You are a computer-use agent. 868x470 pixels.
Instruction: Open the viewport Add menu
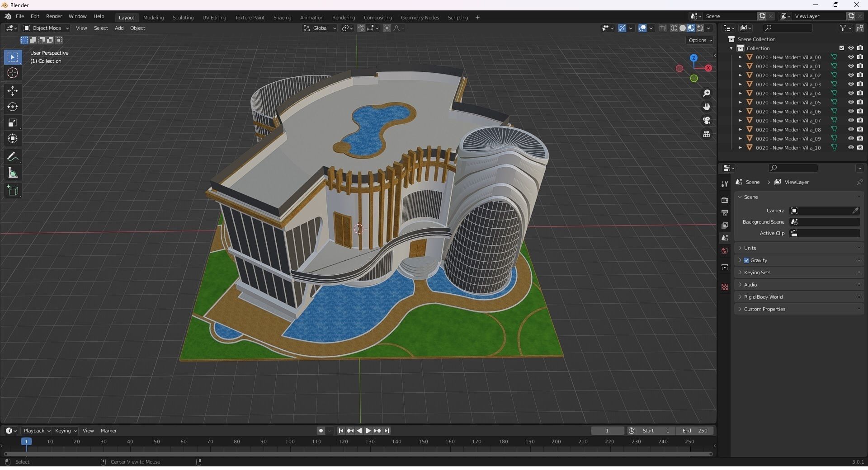point(119,28)
